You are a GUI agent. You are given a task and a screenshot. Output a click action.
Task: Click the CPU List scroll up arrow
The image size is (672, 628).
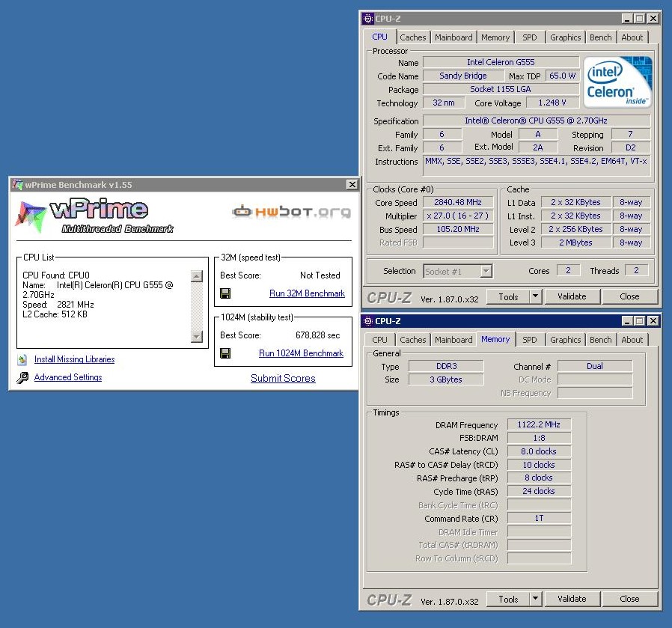[197, 276]
